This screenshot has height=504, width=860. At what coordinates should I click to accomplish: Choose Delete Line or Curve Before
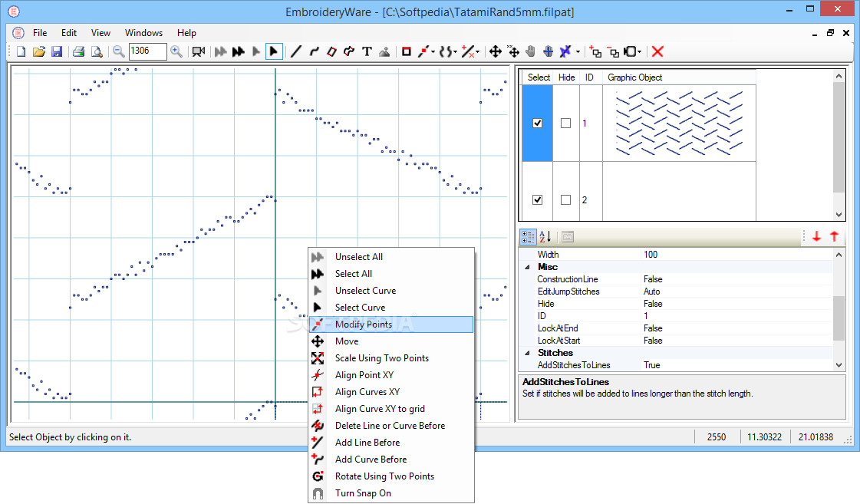pyautogui.click(x=391, y=426)
